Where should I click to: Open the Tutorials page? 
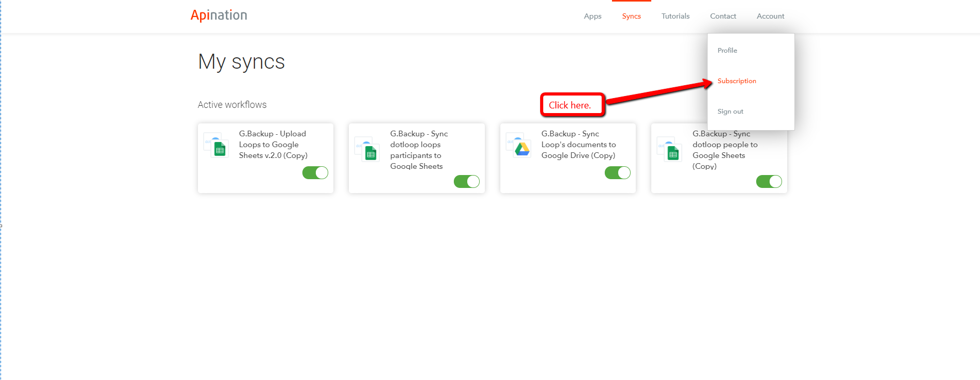[x=675, y=16]
